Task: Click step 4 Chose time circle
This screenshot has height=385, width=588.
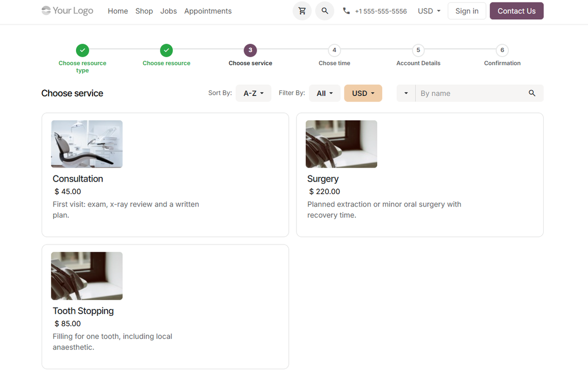Action: pyautogui.click(x=335, y=50)
